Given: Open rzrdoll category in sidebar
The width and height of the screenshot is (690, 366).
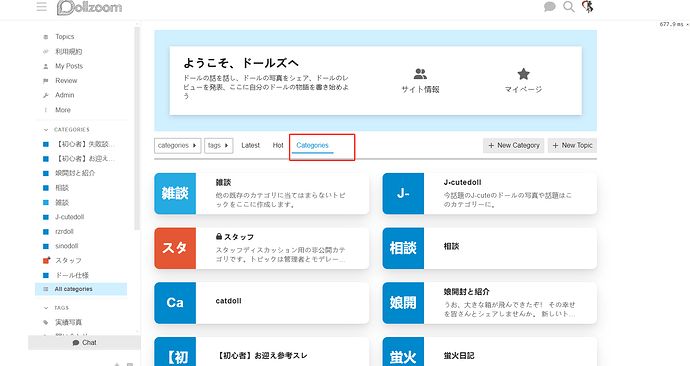Looking at the screenshot, I should coord(64,231).
